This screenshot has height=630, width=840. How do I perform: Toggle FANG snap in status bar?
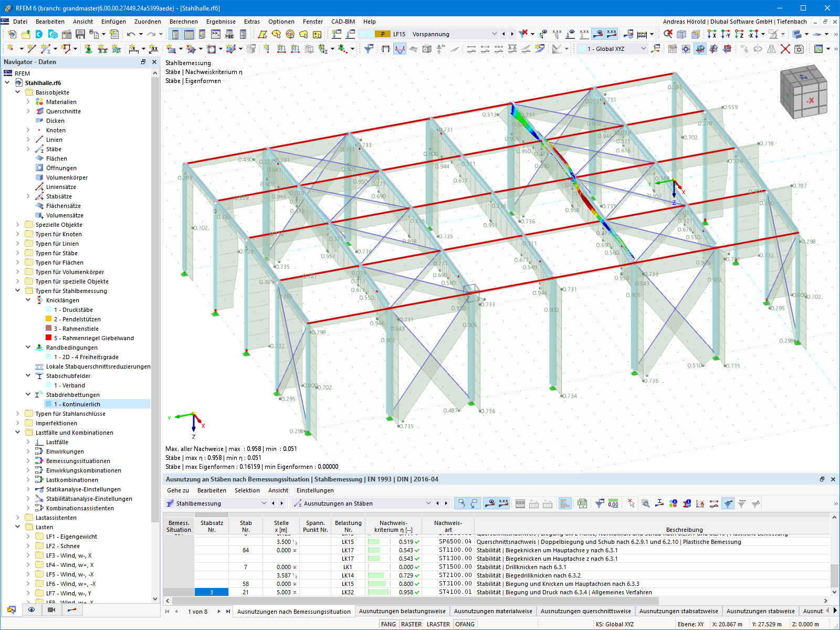[x=388, y=624]
